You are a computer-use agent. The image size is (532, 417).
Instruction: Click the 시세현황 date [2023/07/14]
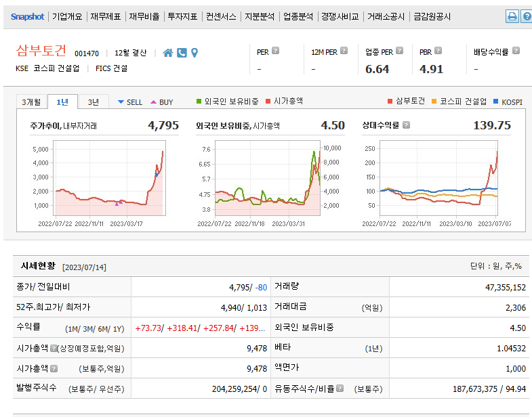pos(84,267)
